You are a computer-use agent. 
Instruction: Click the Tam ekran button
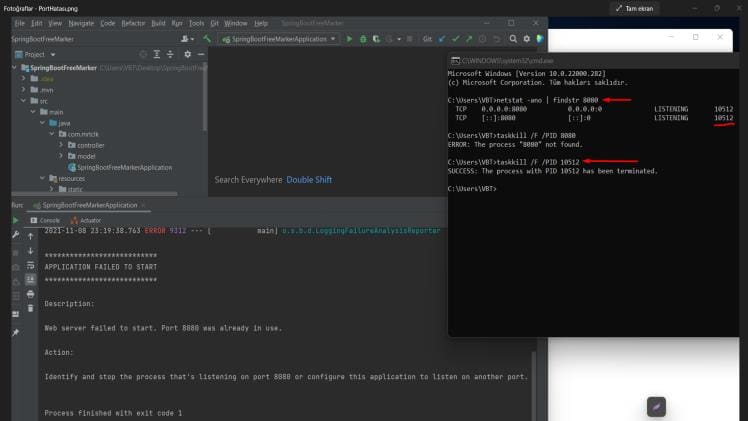point(635,8)
